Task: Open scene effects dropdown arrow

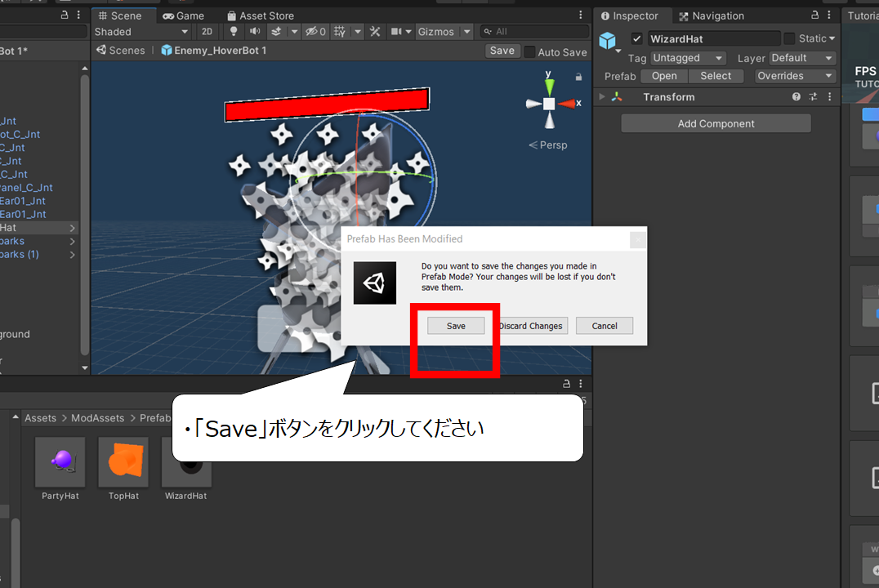Action: (x=294, y=31)
